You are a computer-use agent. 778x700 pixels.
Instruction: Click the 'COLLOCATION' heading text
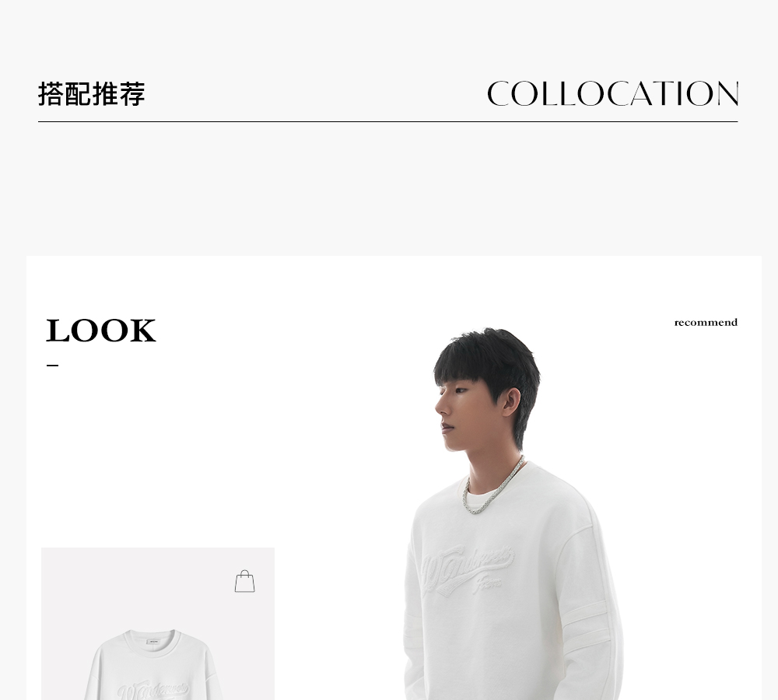(613, 93)
